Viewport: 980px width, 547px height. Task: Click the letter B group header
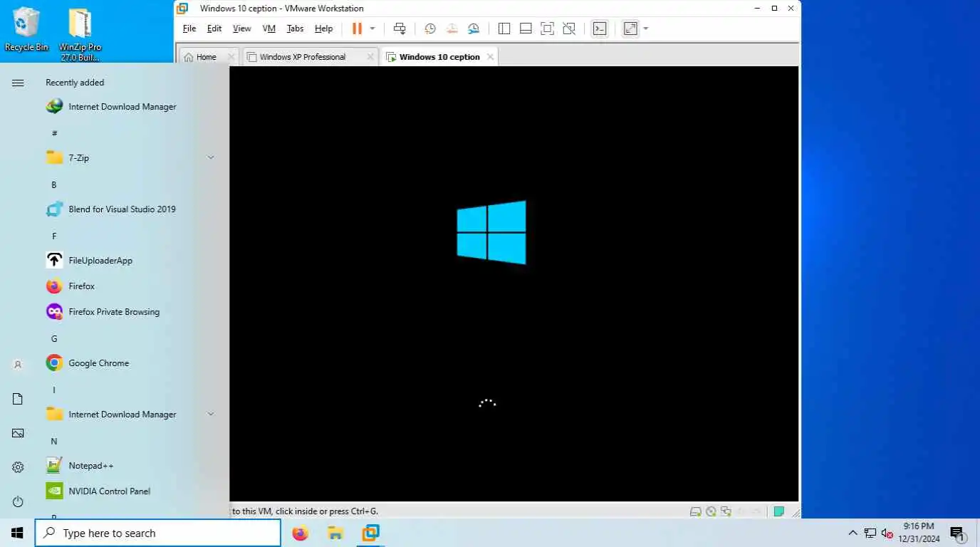(x=53, y=184)
